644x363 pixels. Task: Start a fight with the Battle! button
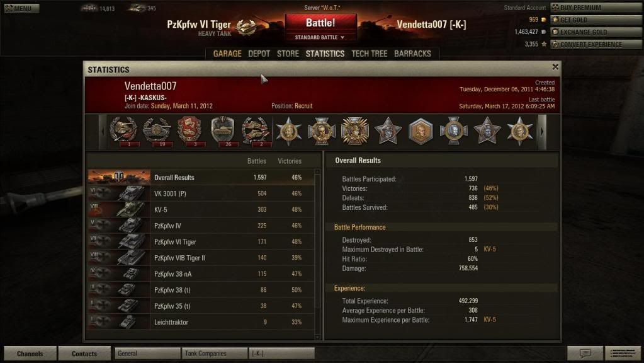(x=320, y=23)
